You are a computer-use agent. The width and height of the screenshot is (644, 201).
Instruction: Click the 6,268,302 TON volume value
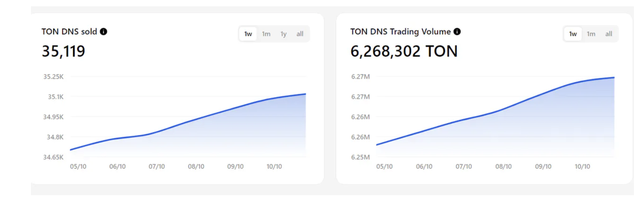pyautogui.click(x=404, y=51)
